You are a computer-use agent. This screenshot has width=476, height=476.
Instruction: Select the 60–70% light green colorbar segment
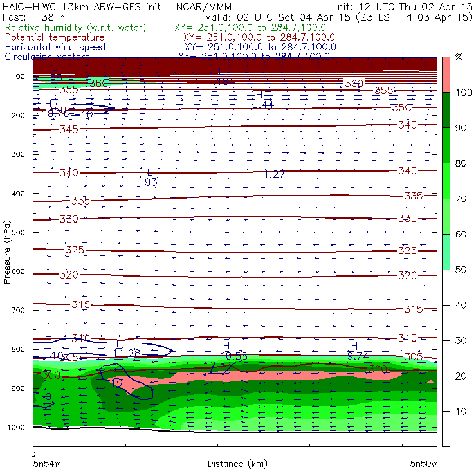click(446, 216)
